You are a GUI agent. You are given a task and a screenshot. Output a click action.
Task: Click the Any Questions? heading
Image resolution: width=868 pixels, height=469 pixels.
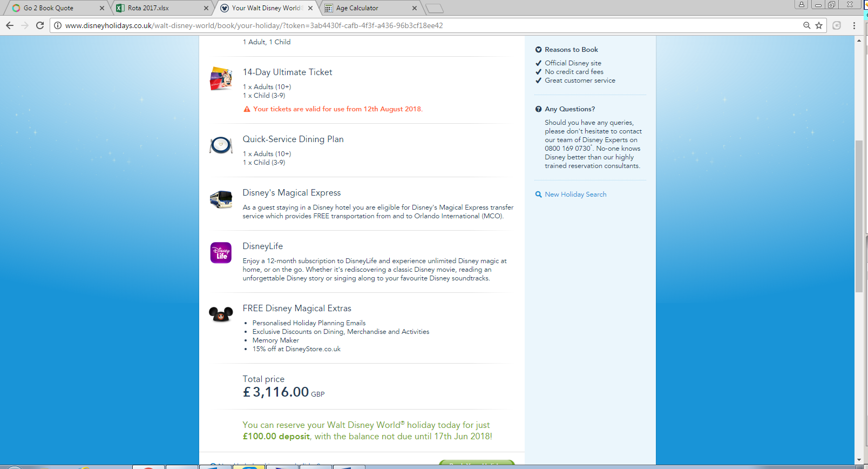click(569, 109)
